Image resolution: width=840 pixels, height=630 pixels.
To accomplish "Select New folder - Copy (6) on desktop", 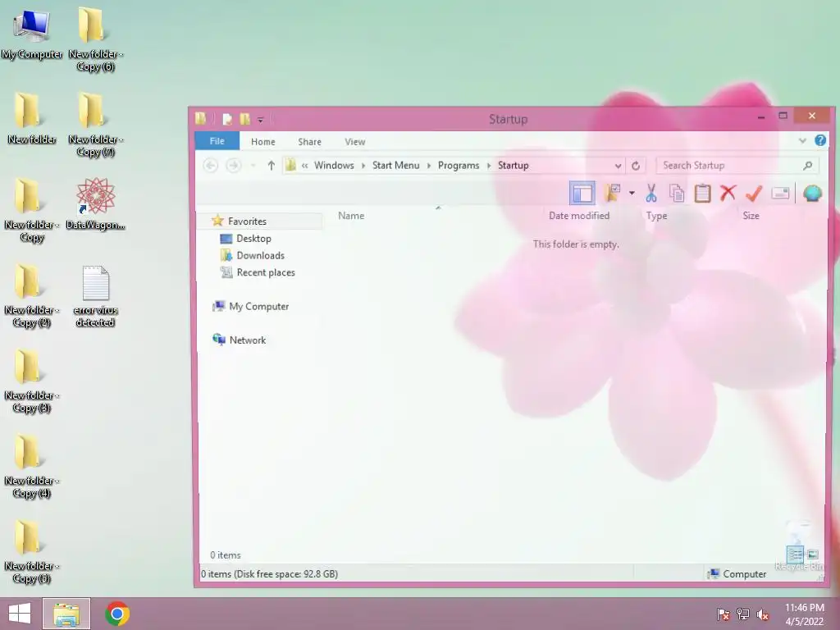I will (95, 40).
